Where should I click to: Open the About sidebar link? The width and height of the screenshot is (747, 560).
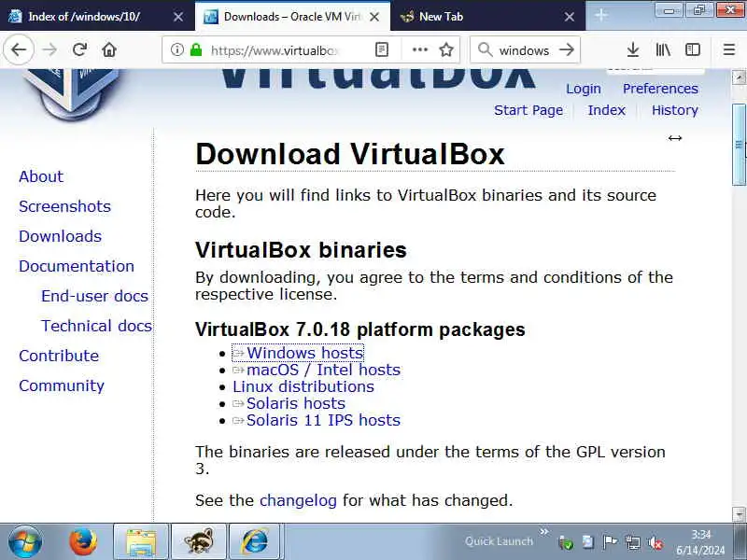(x=41, y=176)
